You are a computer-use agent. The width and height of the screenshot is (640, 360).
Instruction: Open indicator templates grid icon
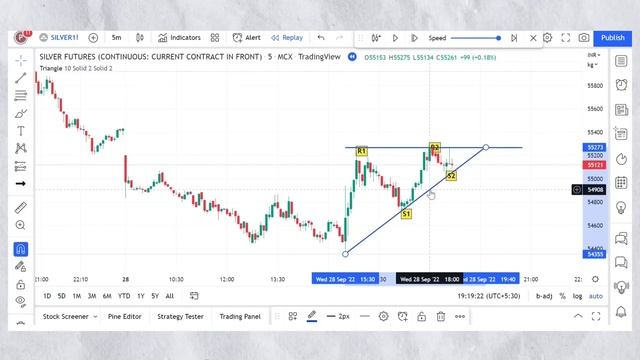(215, 38)
